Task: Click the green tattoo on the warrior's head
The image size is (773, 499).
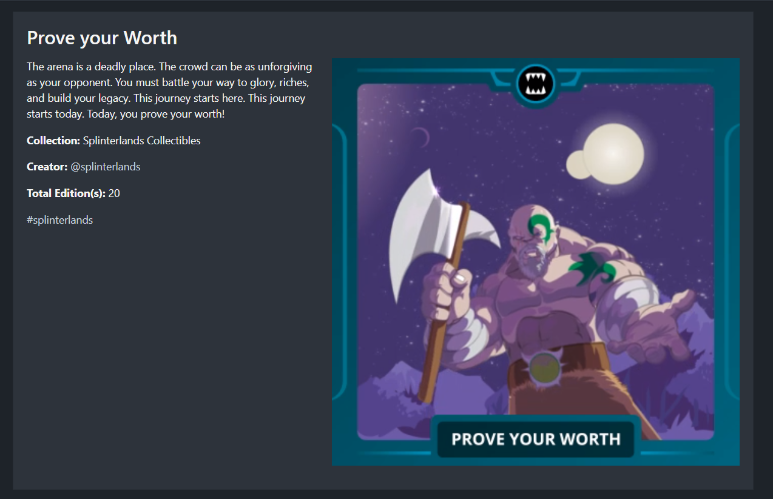Action: coord(540,227)
